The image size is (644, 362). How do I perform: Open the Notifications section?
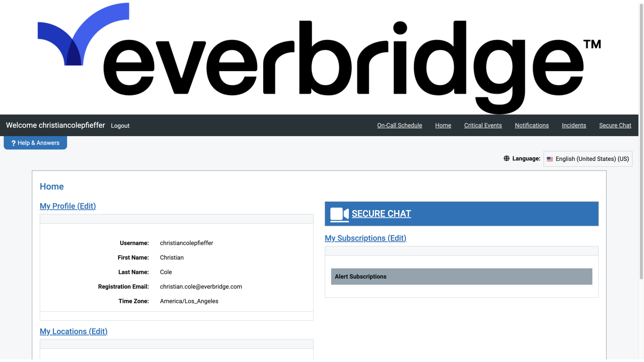pos(532,126)
